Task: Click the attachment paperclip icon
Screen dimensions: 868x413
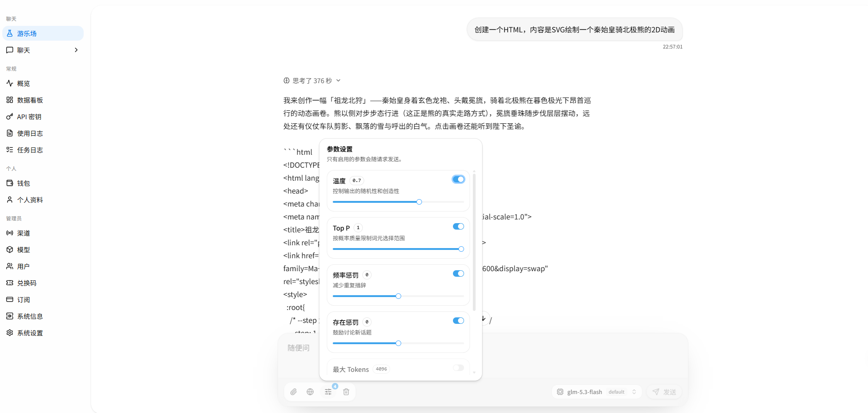Action: pyautogui.click(x=293, y=392)
